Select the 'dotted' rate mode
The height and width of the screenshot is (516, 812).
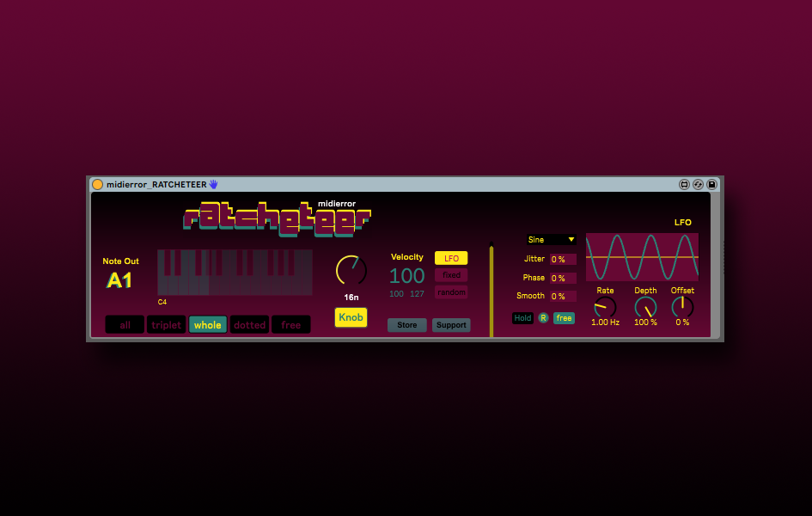click(x=249, y=325)
